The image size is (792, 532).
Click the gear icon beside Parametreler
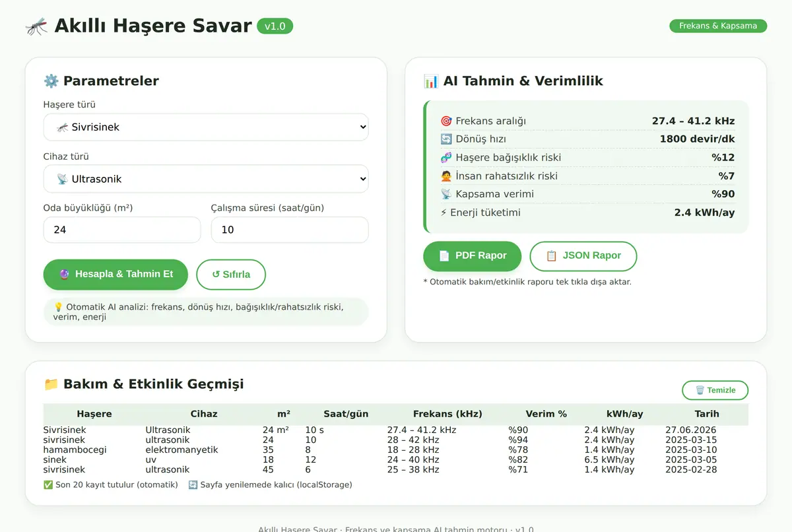[51, 81]
